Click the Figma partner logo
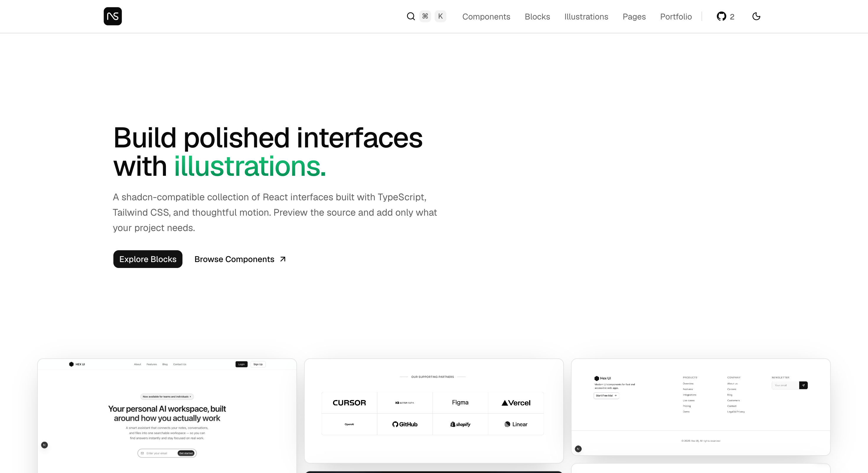 460,402
